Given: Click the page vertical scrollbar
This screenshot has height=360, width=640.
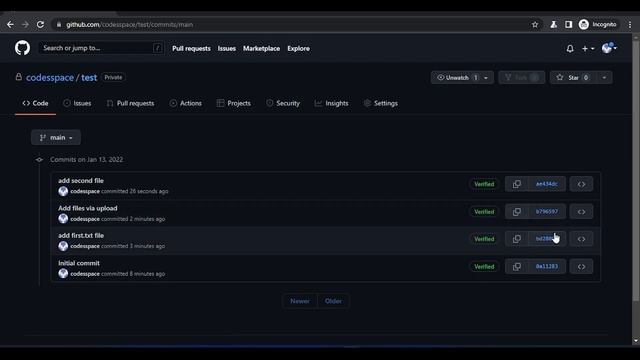Looking at the screenshot, I should tap(636, 171).
